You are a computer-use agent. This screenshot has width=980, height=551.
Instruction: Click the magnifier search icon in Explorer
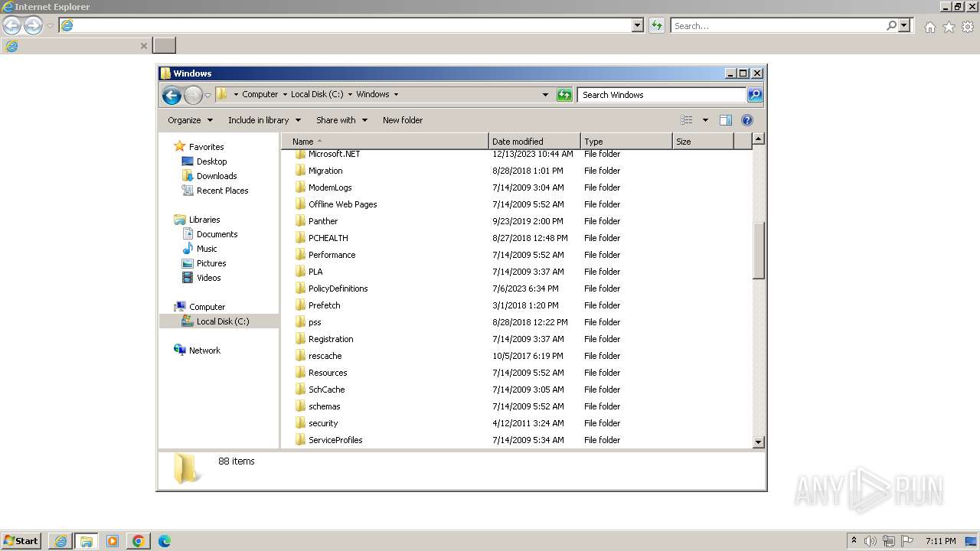tap(755, 95)
